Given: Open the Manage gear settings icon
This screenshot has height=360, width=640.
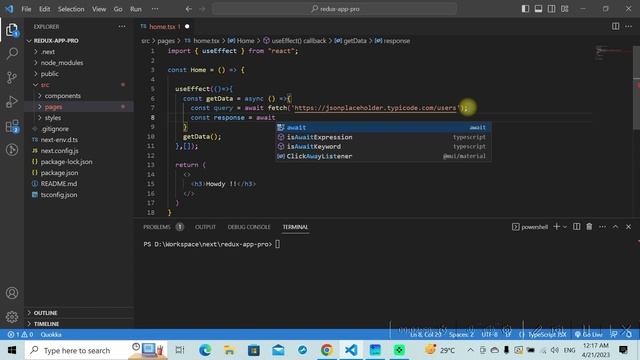Looking at the screenshot, I should [12, 316].
